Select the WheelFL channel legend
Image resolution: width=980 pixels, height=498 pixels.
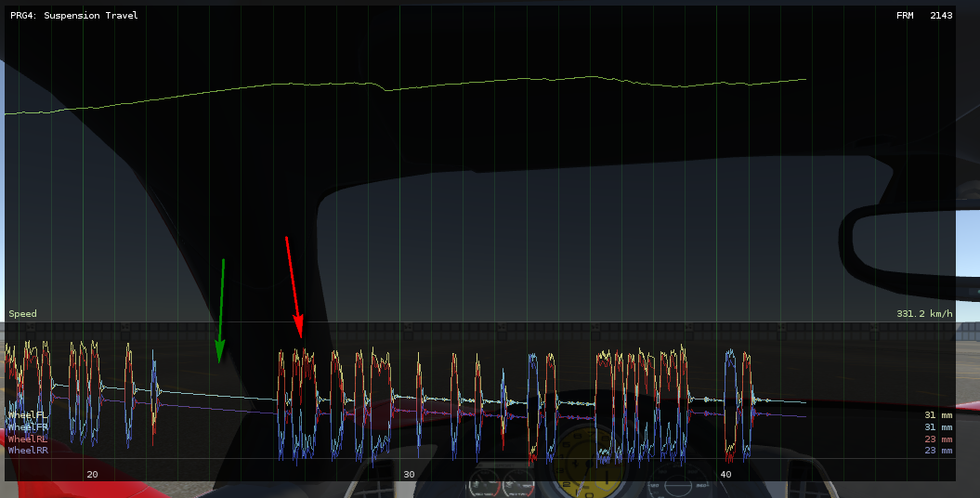coord(28,415)
